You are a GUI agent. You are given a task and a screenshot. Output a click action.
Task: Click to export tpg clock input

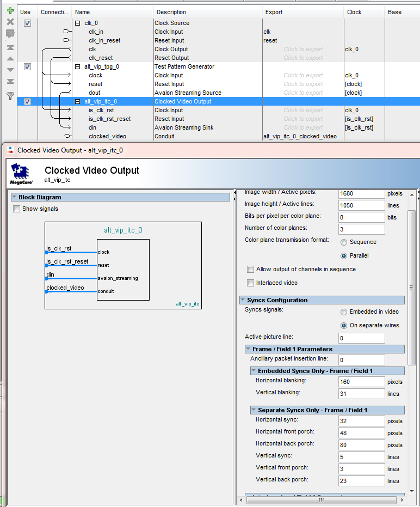pyautogui.click(x=303, y=75)
